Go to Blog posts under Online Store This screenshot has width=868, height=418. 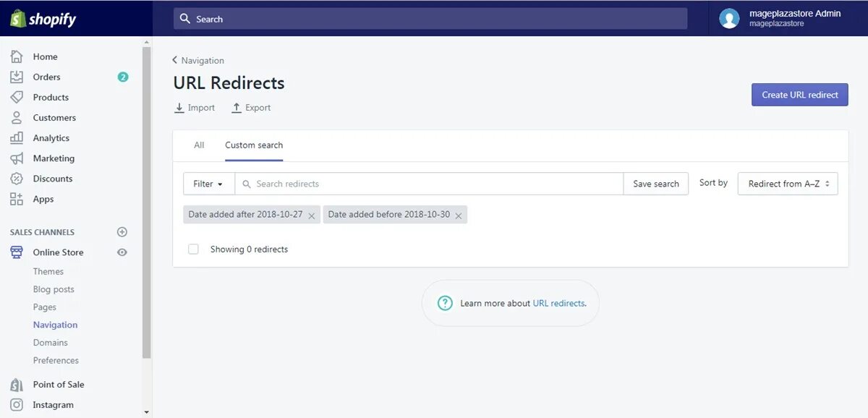[x=54, y=289]
